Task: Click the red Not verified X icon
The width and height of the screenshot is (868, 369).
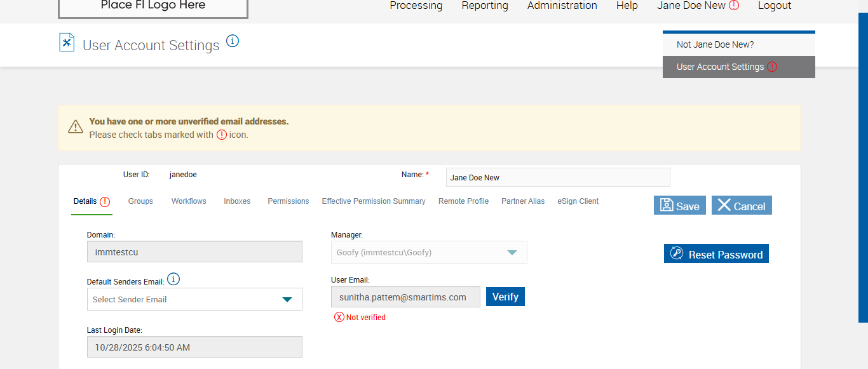Action: pyautogui.click(x=339, y=318)
